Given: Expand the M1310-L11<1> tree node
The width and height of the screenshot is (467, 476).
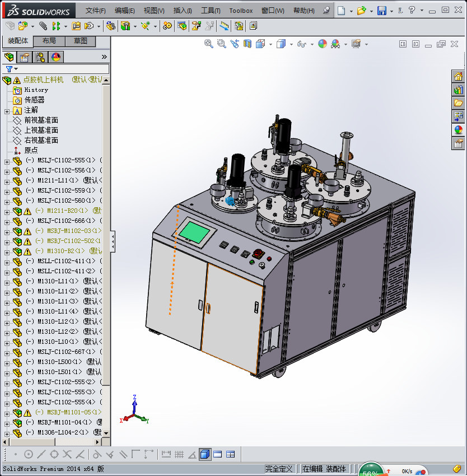Looking at the screenshot, I should 7,283.
